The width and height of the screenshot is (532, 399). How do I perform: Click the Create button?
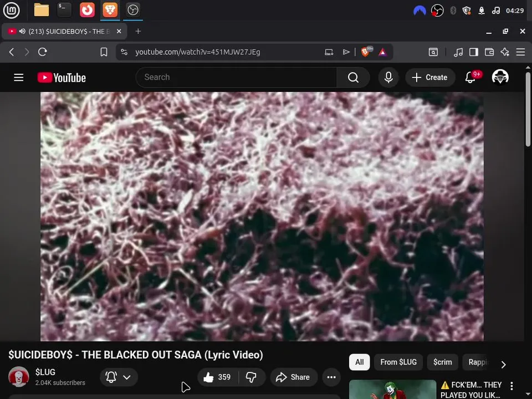[430, 78]
